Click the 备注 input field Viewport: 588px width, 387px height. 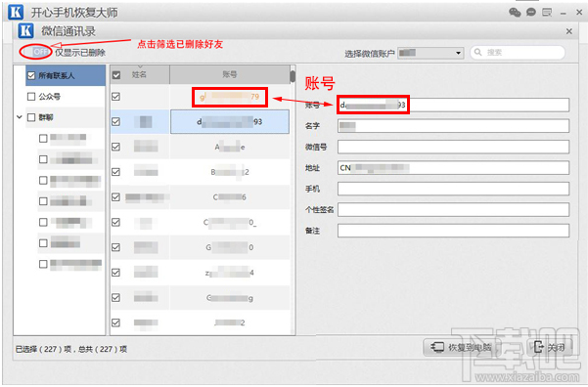pyautogui.click(x=453, y=231)
